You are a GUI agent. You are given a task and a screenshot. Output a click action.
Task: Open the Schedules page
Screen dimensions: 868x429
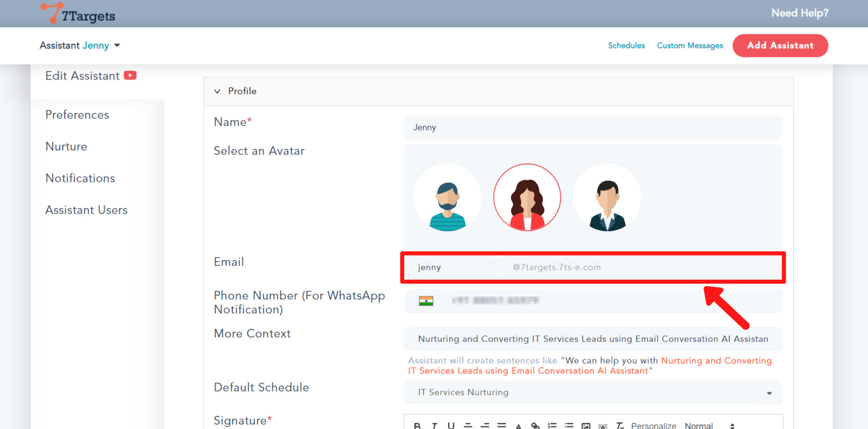tap(627, 45)
